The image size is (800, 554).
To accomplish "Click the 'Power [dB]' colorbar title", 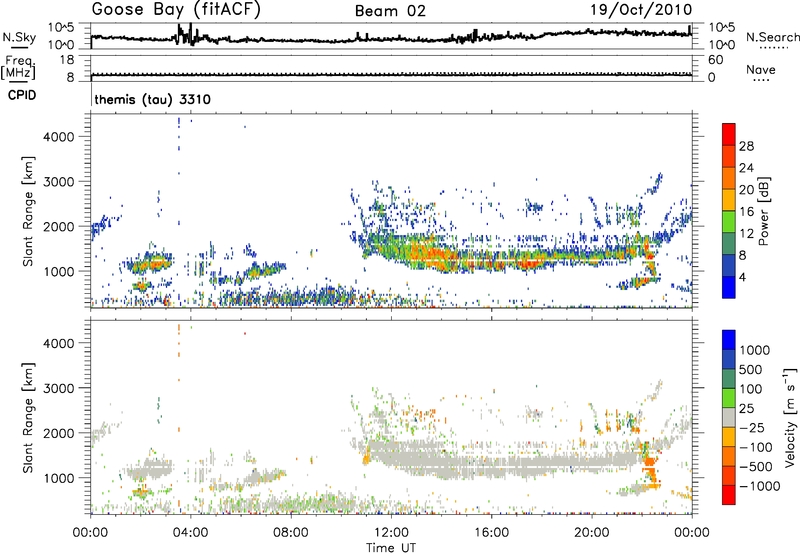I will pyautogui.click(x=764, y=211).
